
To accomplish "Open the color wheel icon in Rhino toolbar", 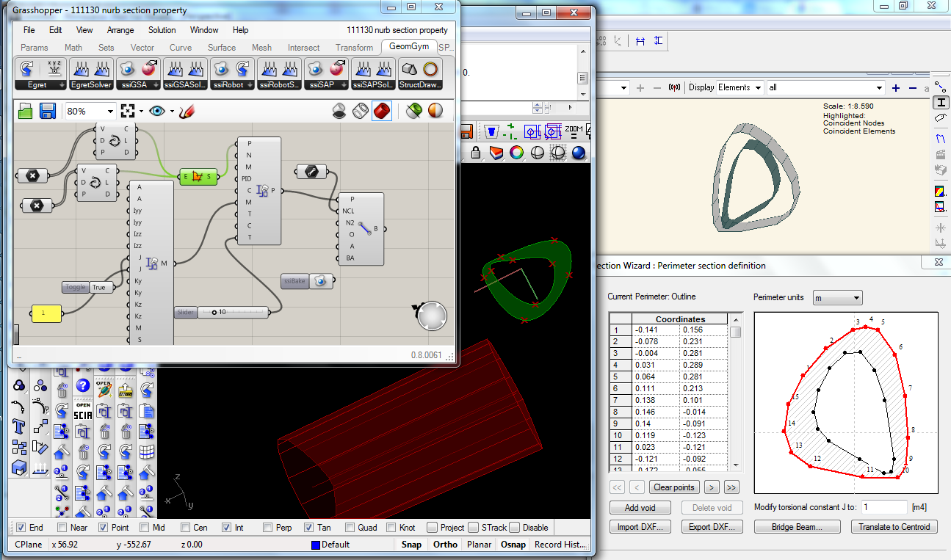I will click(517, 153).
